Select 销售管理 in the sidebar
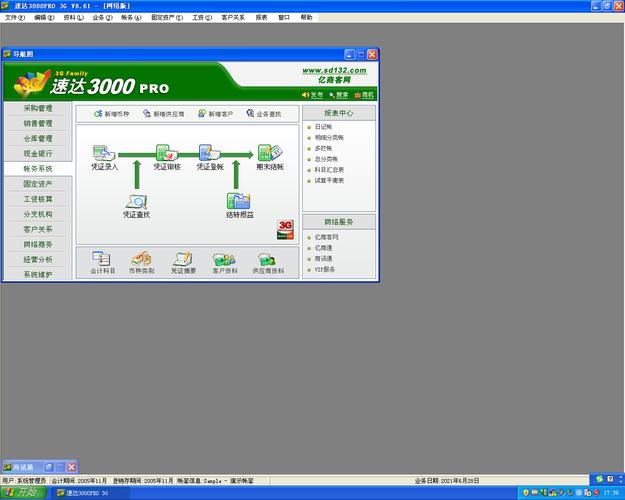 (38, 124)
